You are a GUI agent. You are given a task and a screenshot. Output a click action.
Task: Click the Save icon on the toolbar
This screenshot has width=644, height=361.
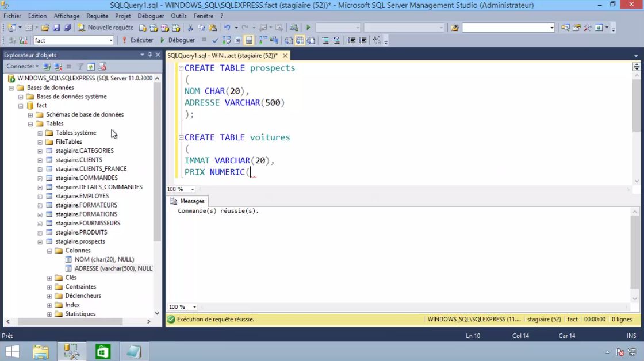tap(56, 27)
